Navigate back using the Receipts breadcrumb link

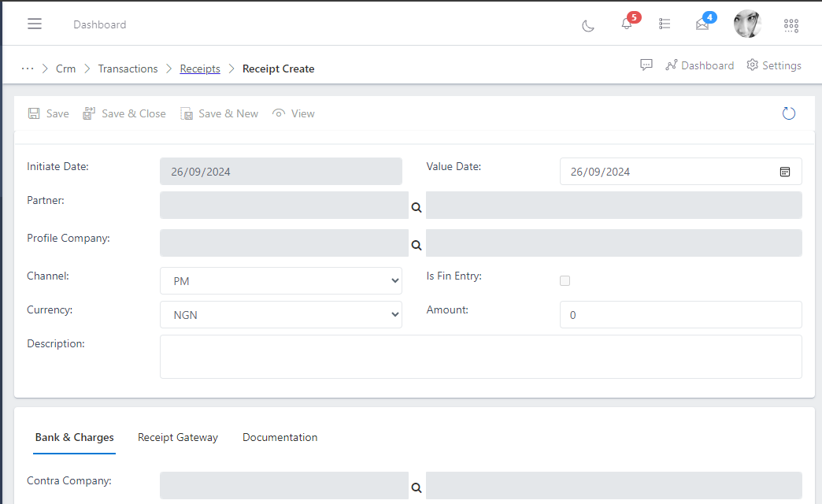(200, 69)
